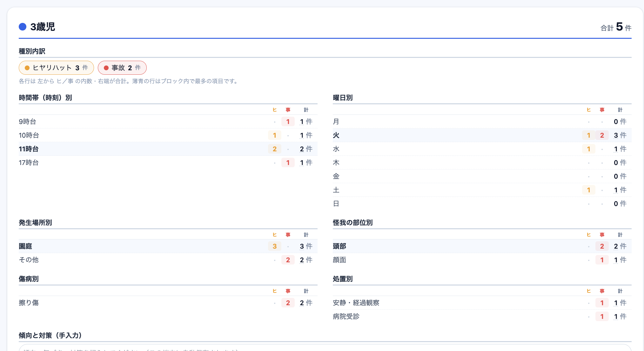Click the near-miss count 2 in 11時台 row
This screenshot has height=351, width=644.
click(275, 149)
